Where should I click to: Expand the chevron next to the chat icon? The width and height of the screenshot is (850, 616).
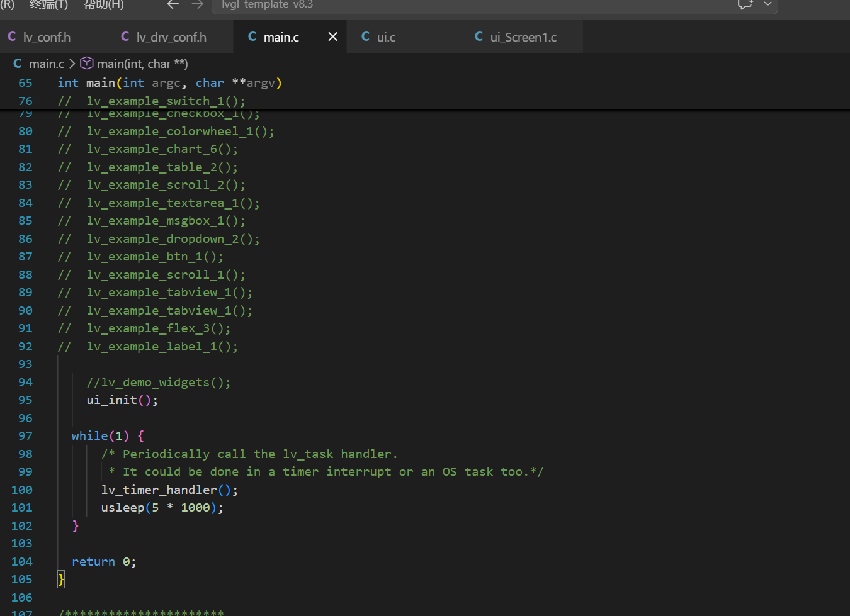click(768, 4)
